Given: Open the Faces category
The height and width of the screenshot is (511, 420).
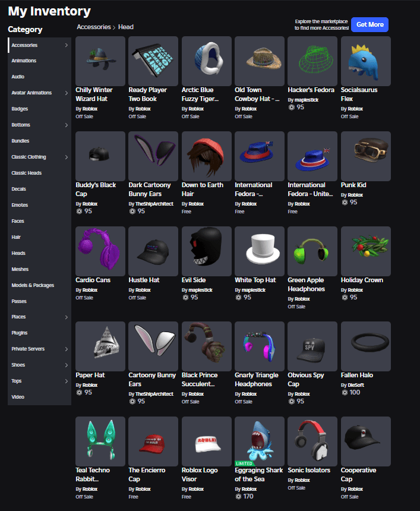Looking at the screenshot, I should 39,221.
